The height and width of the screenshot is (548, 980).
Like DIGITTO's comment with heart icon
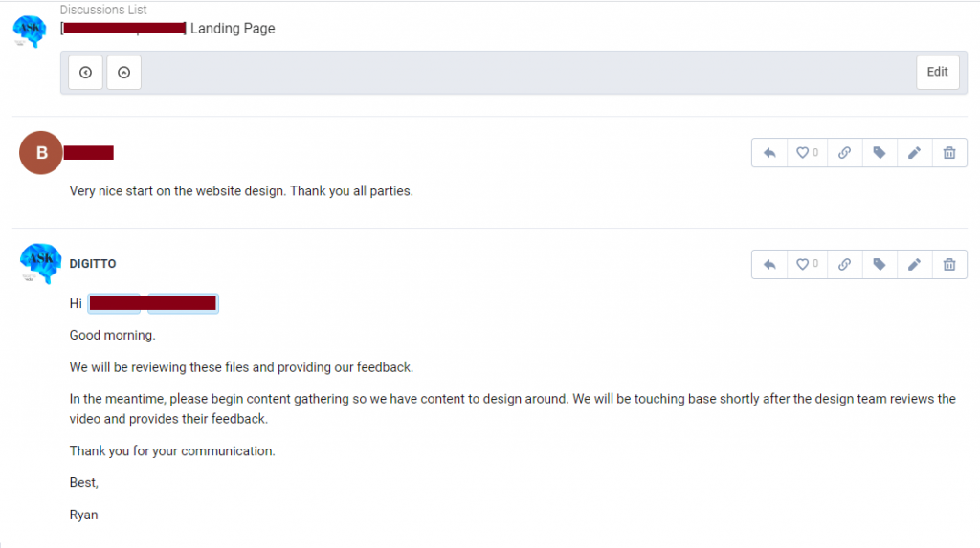807,264
